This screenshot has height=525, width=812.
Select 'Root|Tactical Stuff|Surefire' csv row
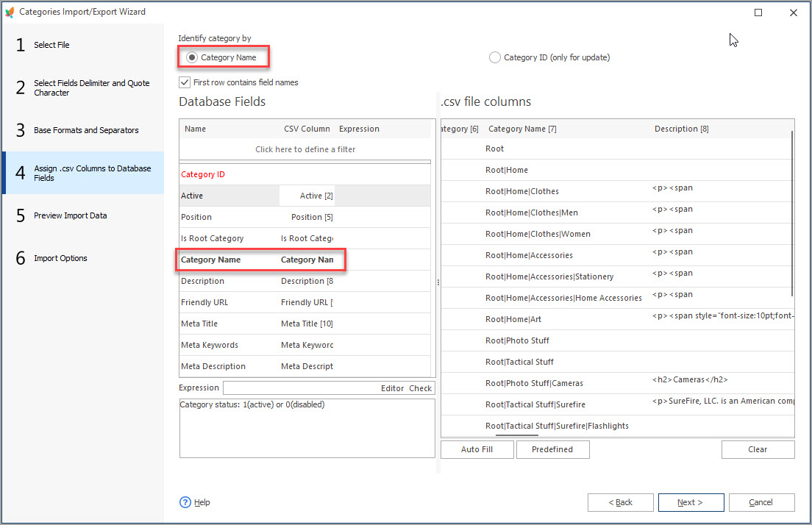point(617,404)
